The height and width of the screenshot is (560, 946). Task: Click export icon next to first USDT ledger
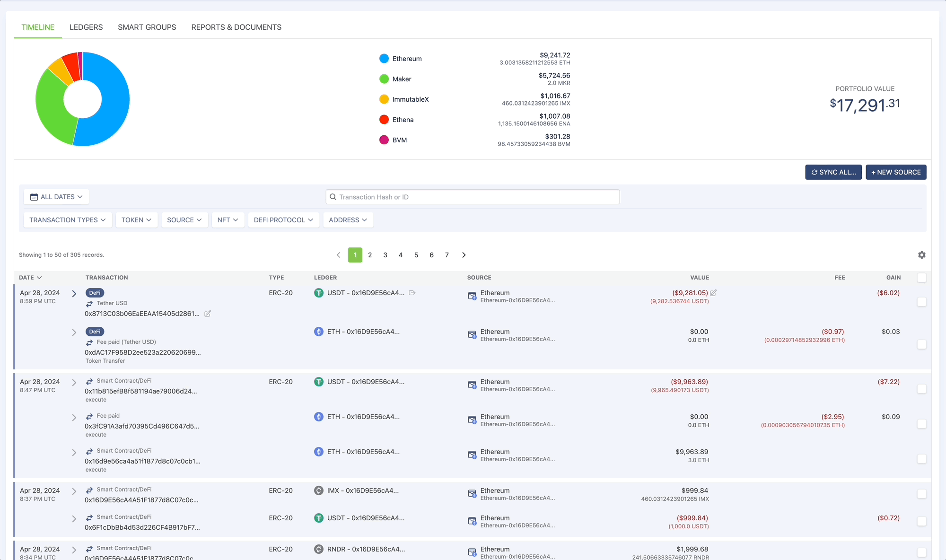[412, 293]
